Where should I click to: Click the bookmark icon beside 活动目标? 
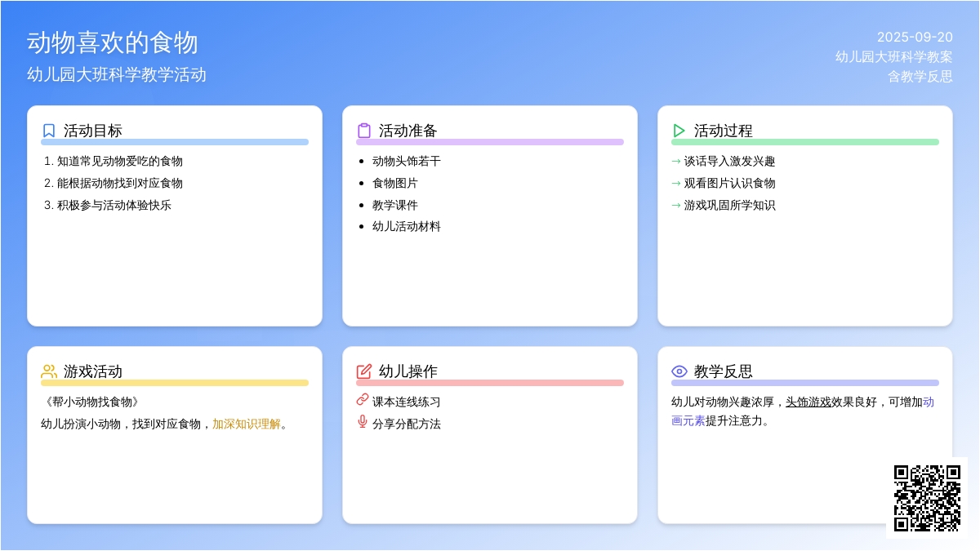pos(49,131)
